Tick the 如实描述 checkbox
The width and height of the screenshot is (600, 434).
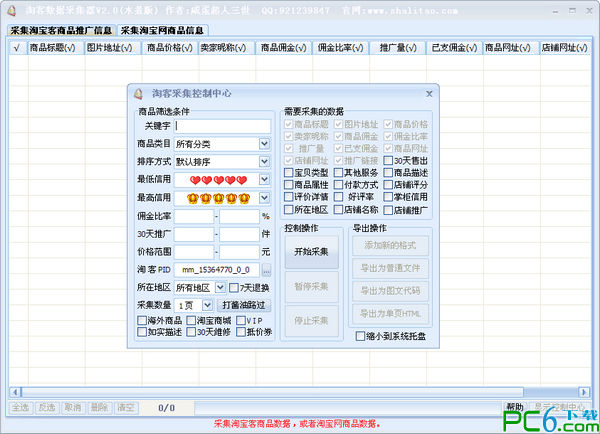pos(142,332)
